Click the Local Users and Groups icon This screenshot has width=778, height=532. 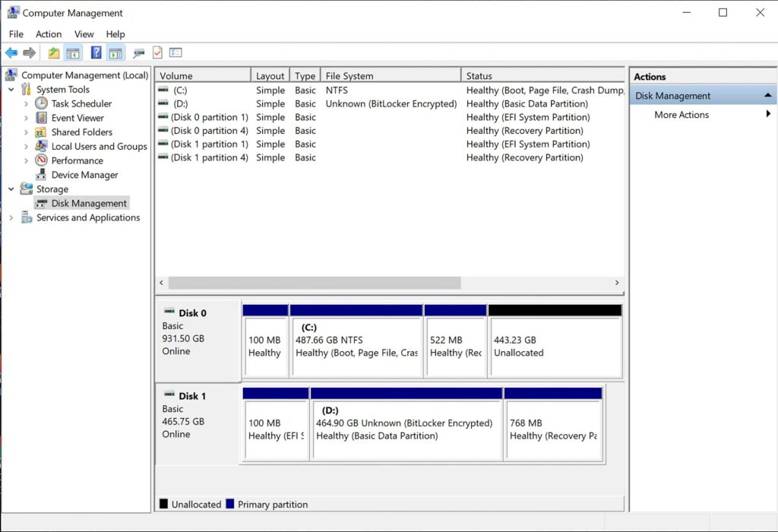point(41,146)
